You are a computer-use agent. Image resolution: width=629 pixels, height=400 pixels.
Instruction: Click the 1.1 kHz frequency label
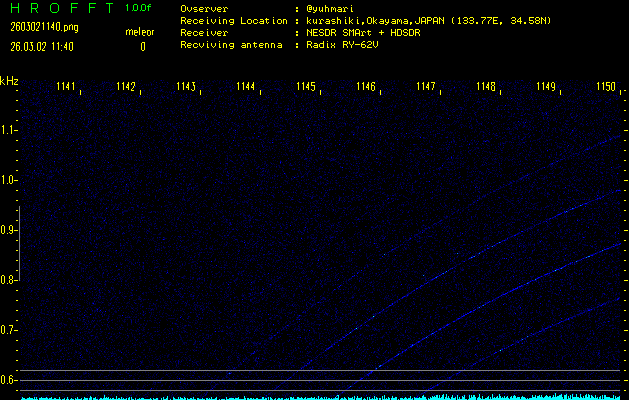(9, 130)
